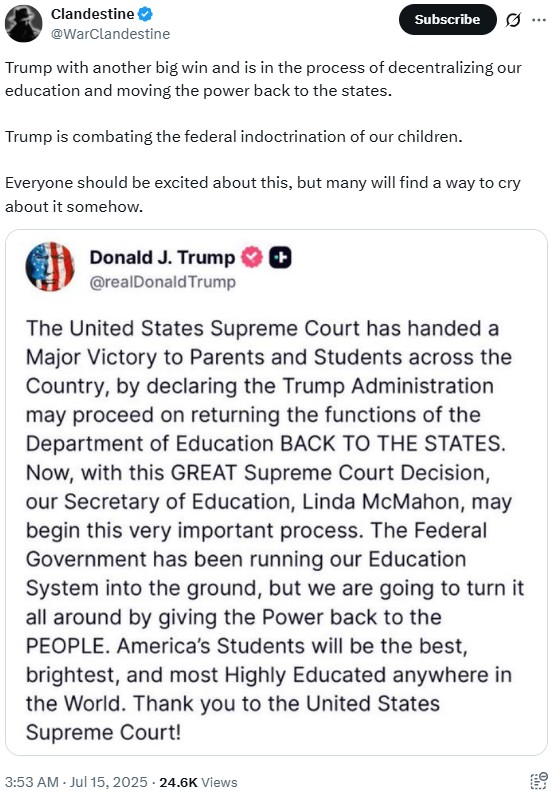This screenshot has height=794, width=551.
Task: Click the @realDonaldTrump handle text
Action: point(163,282)
